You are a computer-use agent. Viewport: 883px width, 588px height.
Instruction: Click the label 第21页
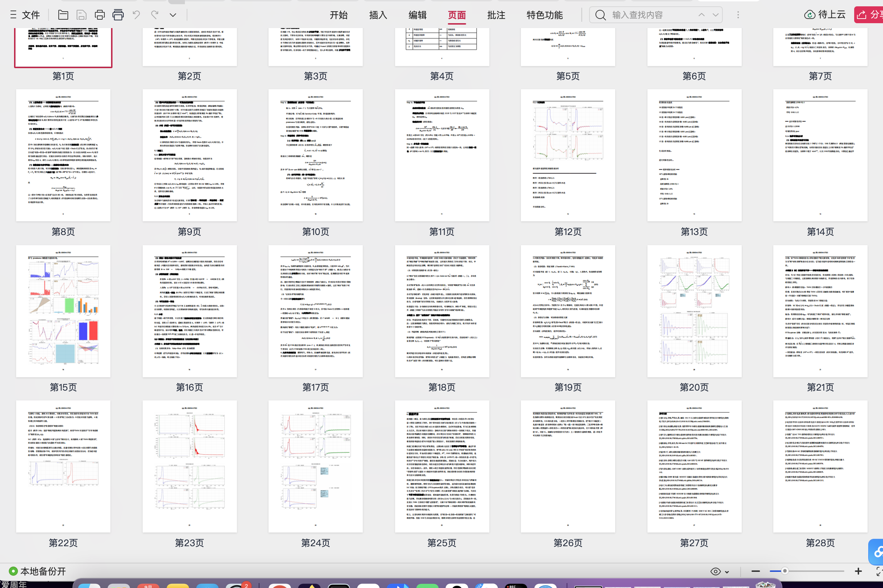click(820, 387)
